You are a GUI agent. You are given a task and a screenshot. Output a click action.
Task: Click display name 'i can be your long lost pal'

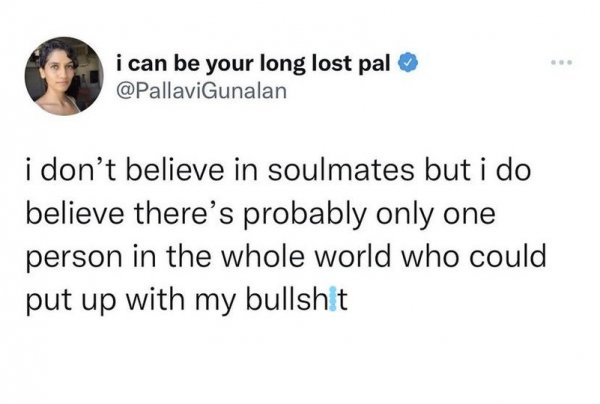coord(255,66)
